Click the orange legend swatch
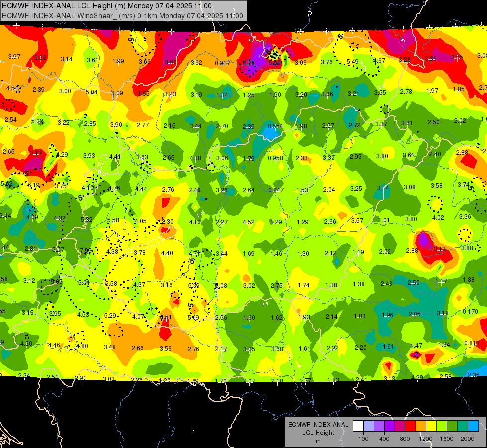The height and width of the screenshot is (448, 487). pos(421,426)
